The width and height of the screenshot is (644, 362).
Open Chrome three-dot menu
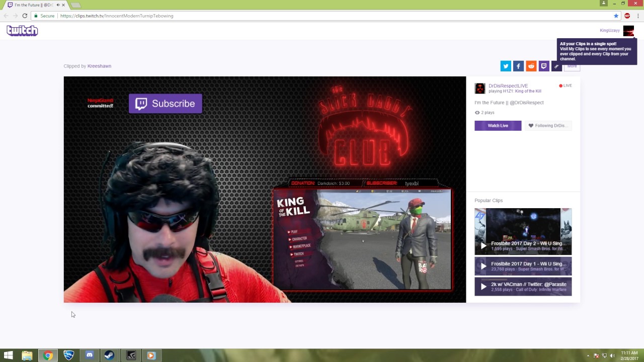637,16
